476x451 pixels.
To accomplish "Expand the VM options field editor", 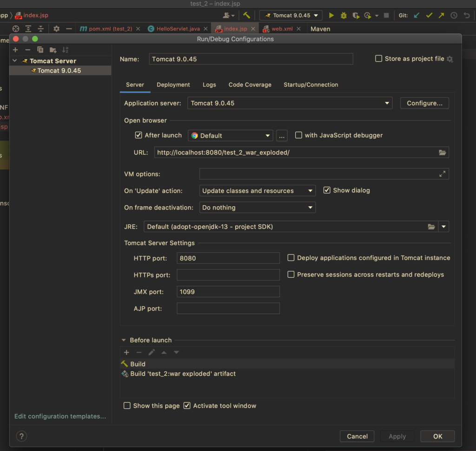I will (x=442, y=174).
